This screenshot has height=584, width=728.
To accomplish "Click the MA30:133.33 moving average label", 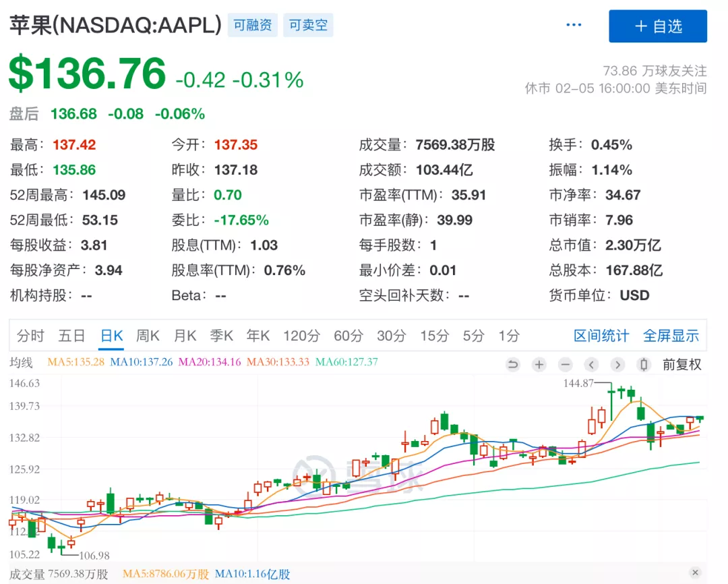I will [278, 362].
